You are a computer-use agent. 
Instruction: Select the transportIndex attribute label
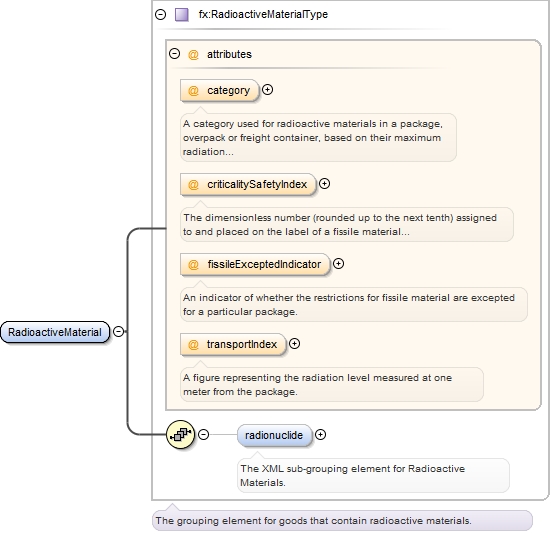pyautogui.click(x=242, y=344)
